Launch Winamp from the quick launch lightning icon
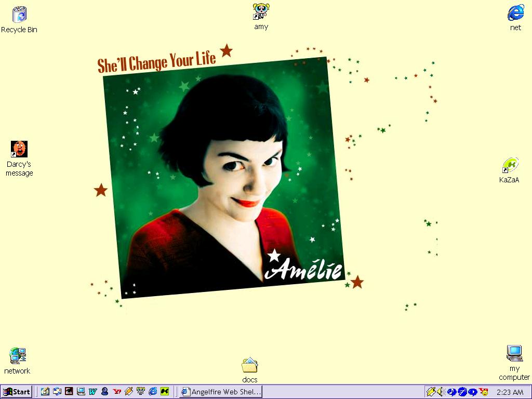Screen dimensions: 532x399 click(129, 392)
